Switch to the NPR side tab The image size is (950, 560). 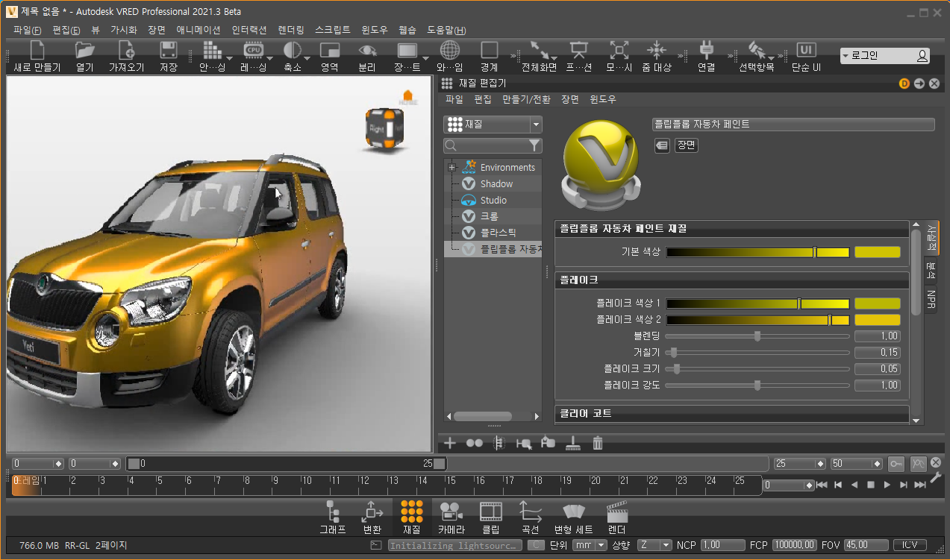coord(931,301)
